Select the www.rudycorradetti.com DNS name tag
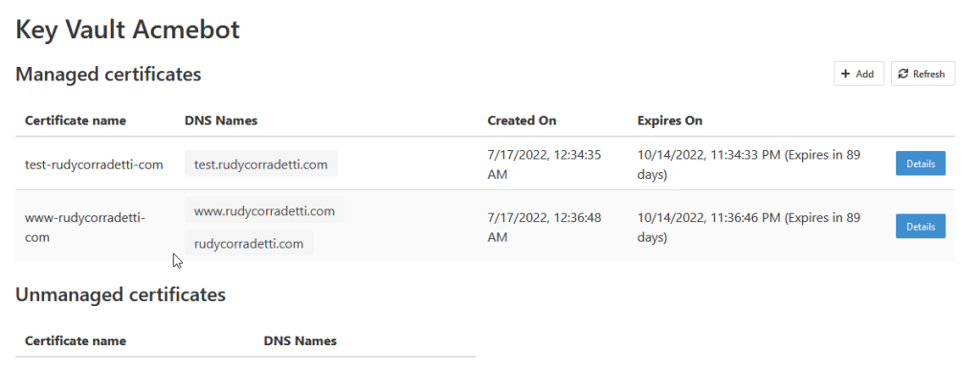This screenshot has width=980, height=373. click(264, 210)
